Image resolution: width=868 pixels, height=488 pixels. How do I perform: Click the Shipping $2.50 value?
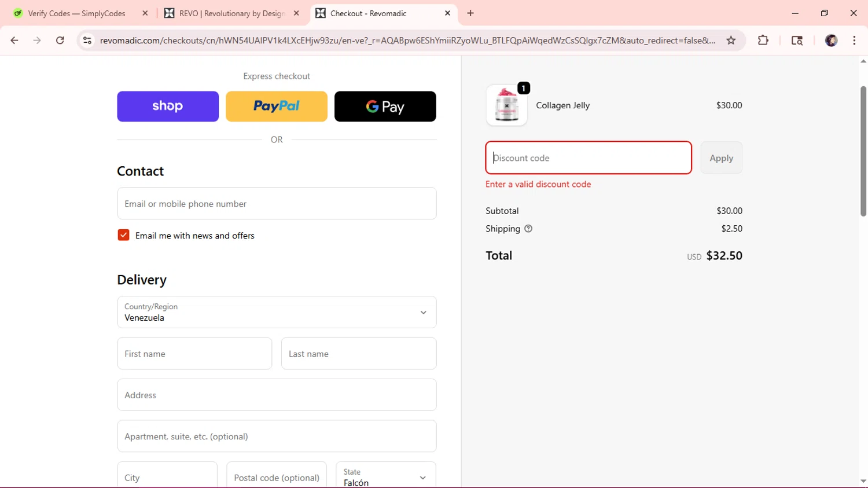click(731, 229)
